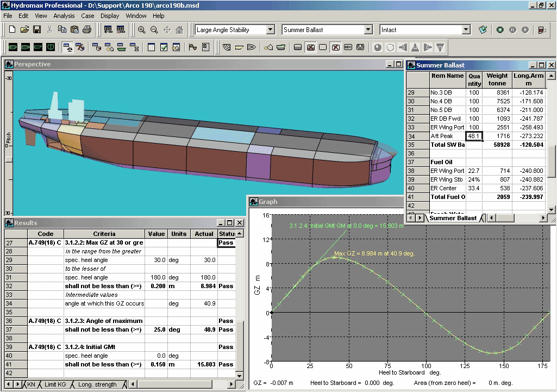Viewport: 557px width, 392px height.
Task: Select the Aft Peak quantity cell 48.1
Action: tap(474, 136)
